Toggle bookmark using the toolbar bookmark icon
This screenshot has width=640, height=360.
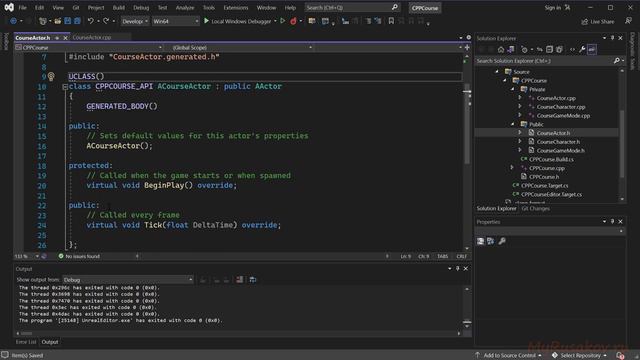point(391,21)
